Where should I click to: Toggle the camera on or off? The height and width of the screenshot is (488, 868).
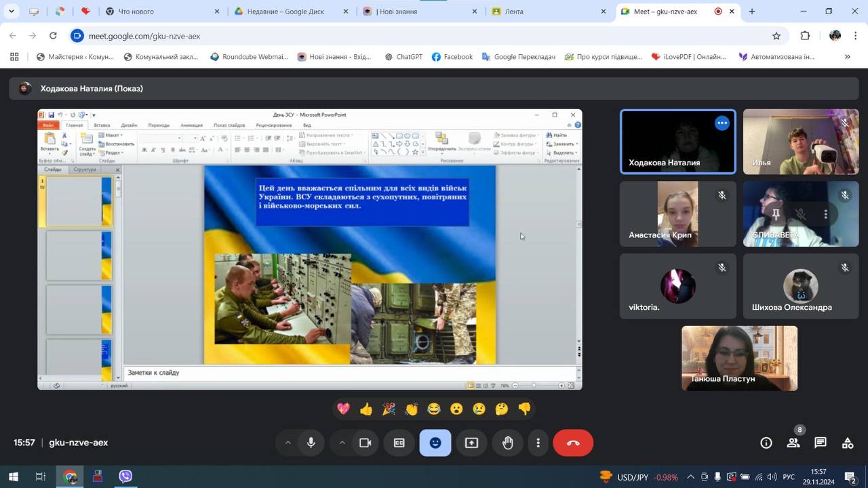pyautogui.click(x=365, y=443)
